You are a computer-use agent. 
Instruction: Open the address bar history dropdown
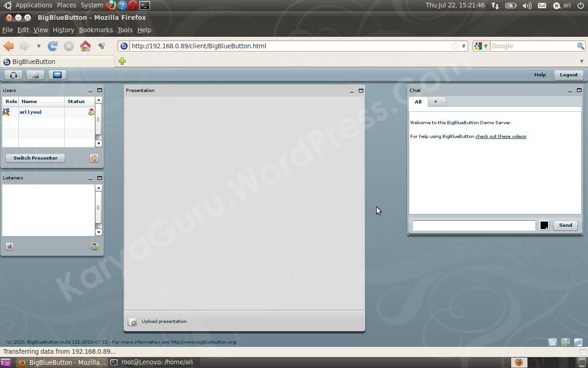(464, 46)
